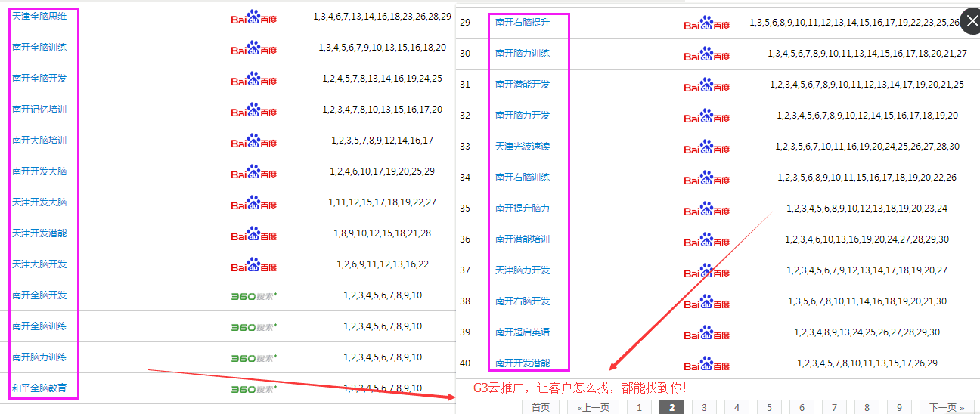Screen dimensions: 980x414
Task: Click Baidu logo in row 31 南开潜能开发
Action: [x=707, y=85]
